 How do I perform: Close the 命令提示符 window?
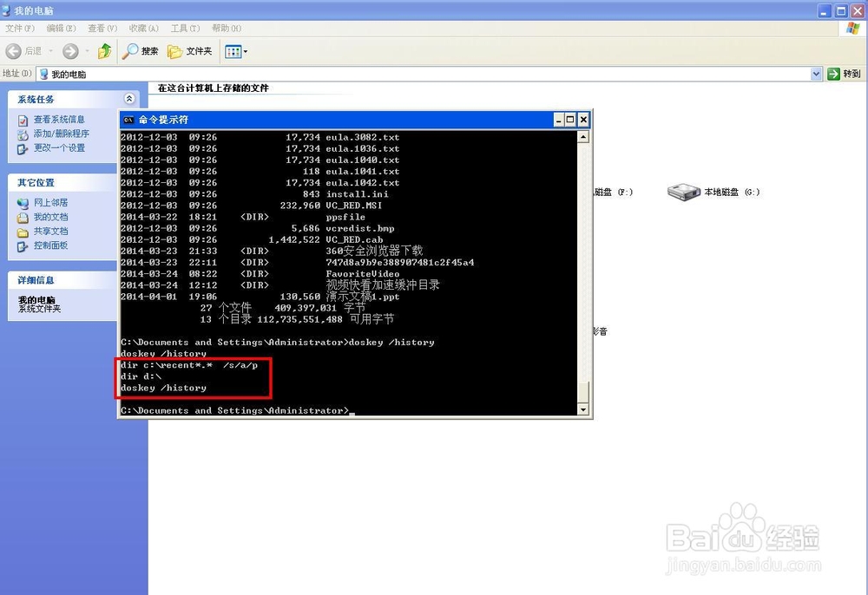[583, 120]
